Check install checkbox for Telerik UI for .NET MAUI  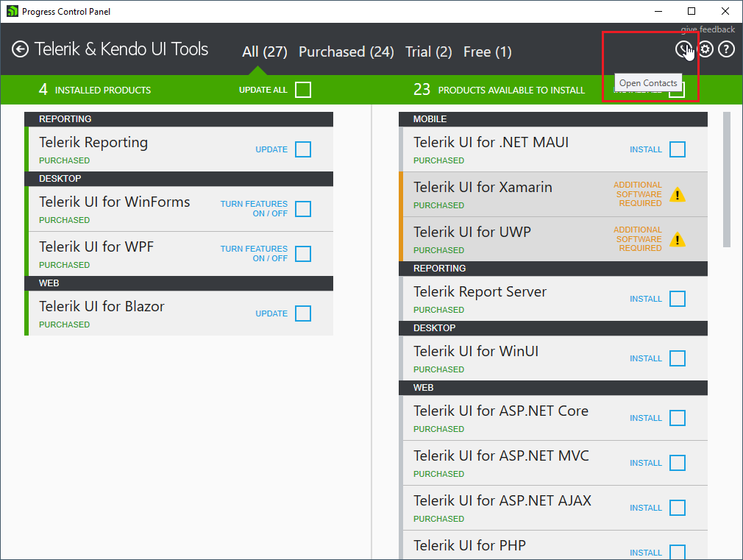[677, 149]
